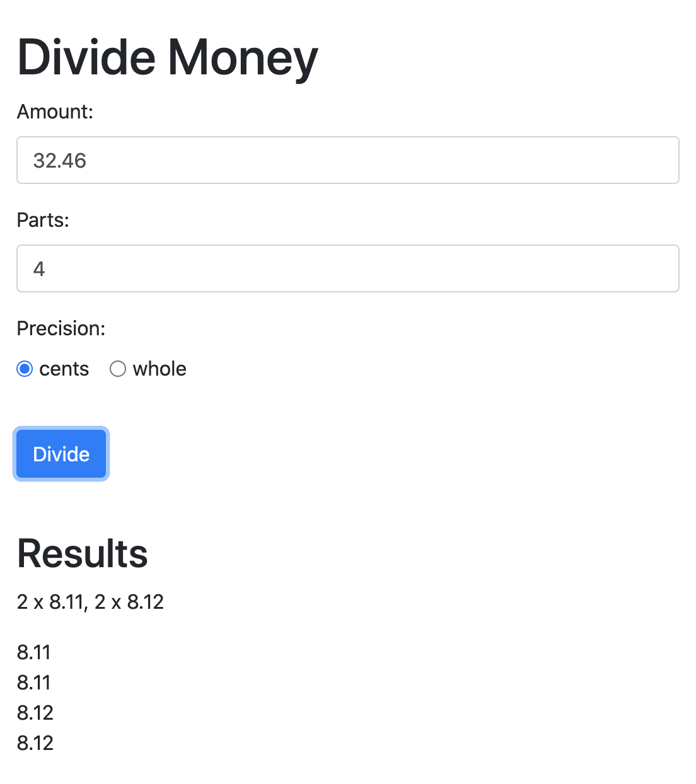The height and width of the screenshot is (784, 696).
Task: Click the summary line 2 x 8.11, 2 x 8.12
Action: tap(90, 602)
